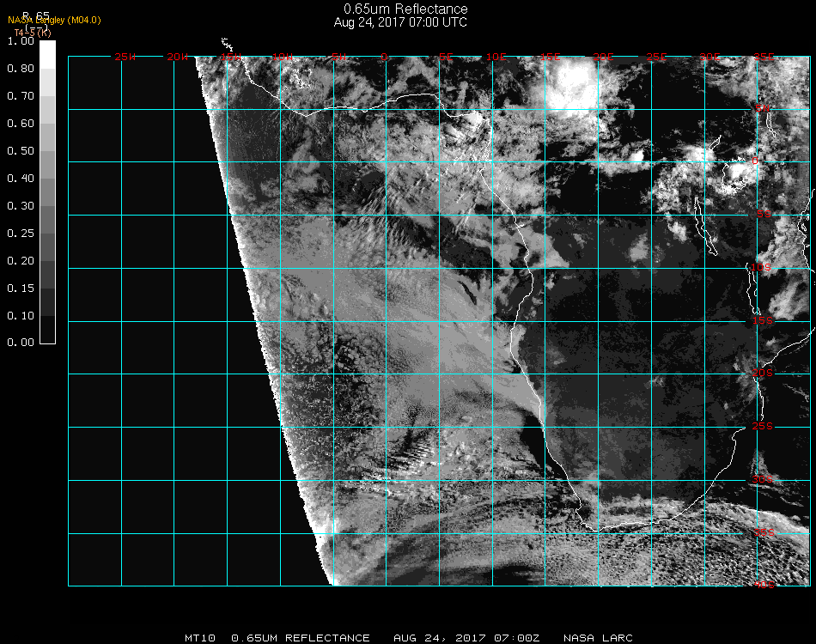Image resolution: width=816 pixels, height=644 pixels.
Task: Click the 5N latitude label
Action: click(763, 108)
